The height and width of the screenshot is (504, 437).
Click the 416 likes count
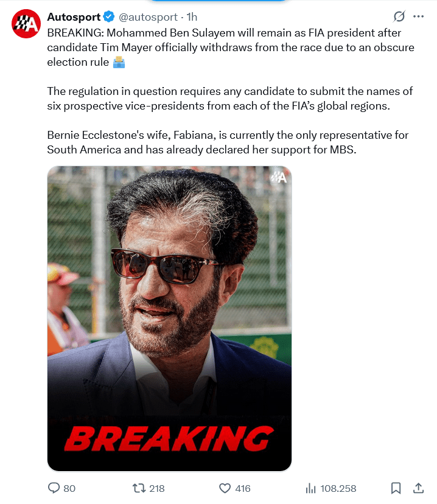click(243, 489)
